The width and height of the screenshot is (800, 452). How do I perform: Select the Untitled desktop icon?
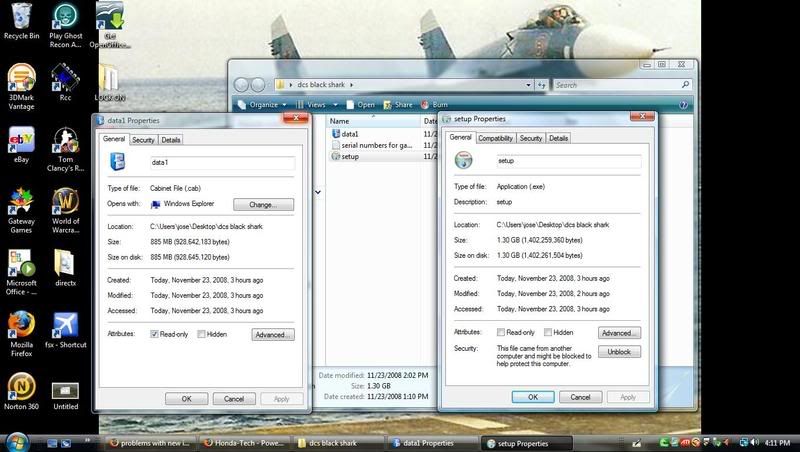tap(65, 396)
